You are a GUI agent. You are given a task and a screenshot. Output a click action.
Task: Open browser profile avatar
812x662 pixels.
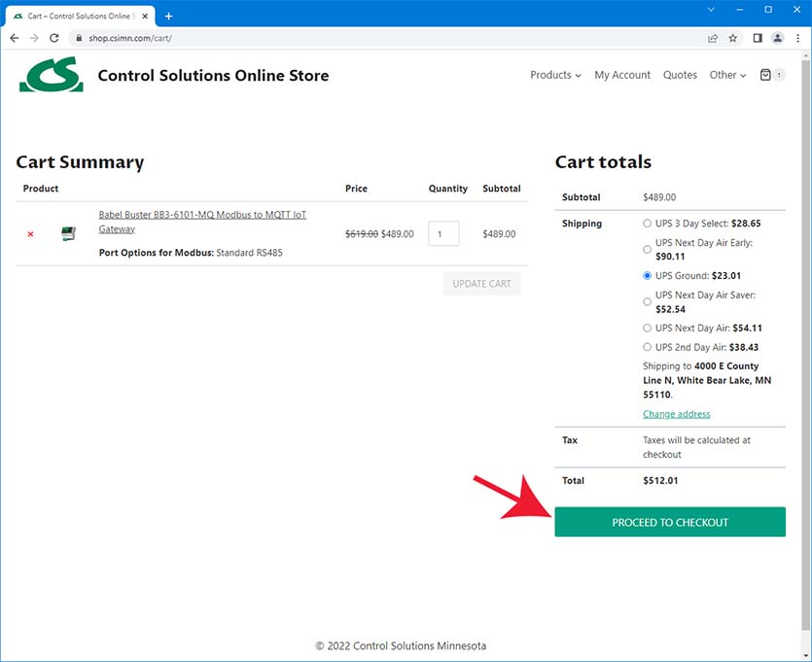[777, 38]
